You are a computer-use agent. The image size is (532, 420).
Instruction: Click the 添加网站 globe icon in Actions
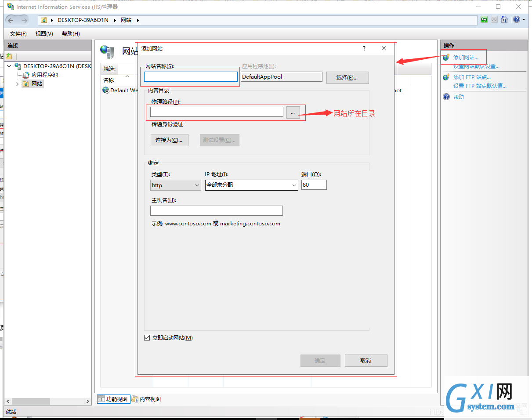(446, 58)
